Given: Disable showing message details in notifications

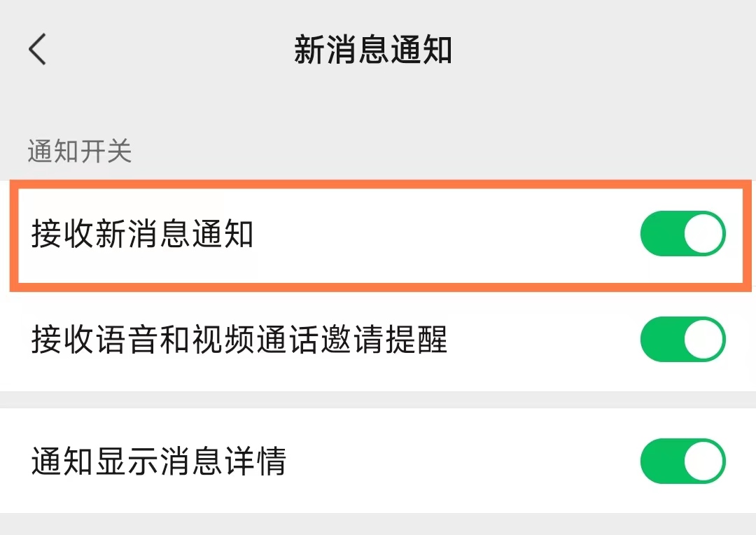Looking at the screenshot, I should click(682, 461).
